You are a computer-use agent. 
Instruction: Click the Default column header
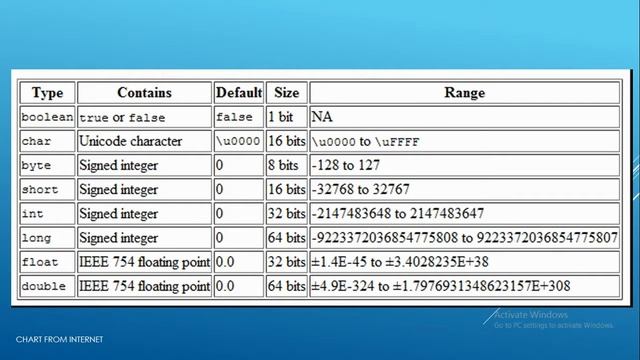tap(239, 93)
